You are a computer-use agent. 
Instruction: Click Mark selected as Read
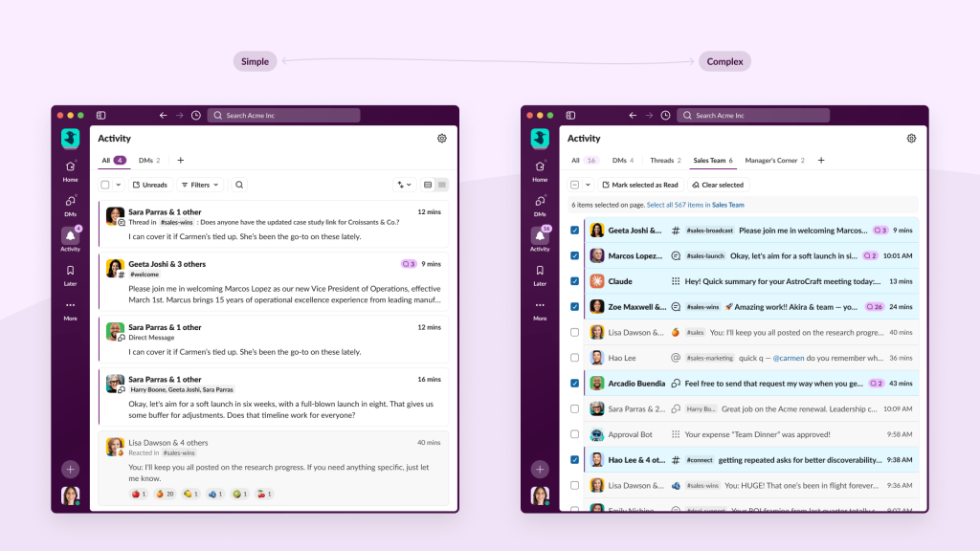[639, 185]
